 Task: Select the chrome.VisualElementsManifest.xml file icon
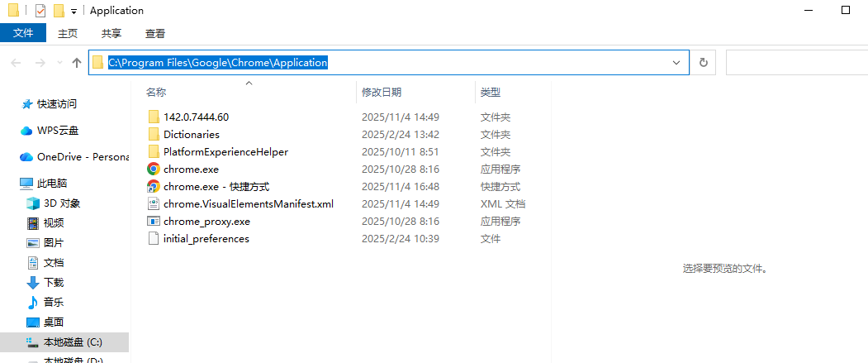point(154,203)
